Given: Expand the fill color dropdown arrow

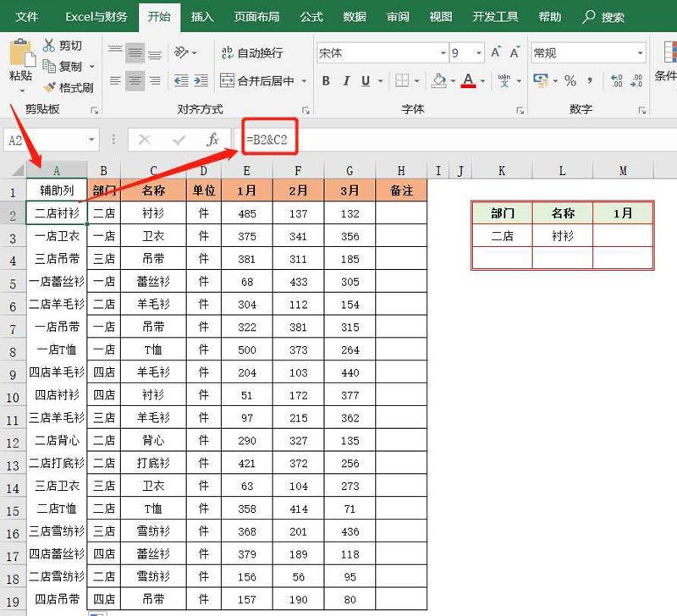Looking at the screenshot, I should 454,80.
